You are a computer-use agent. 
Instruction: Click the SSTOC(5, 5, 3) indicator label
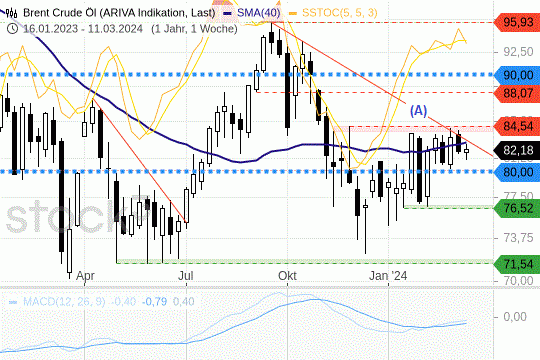click(x=340, y=13)
